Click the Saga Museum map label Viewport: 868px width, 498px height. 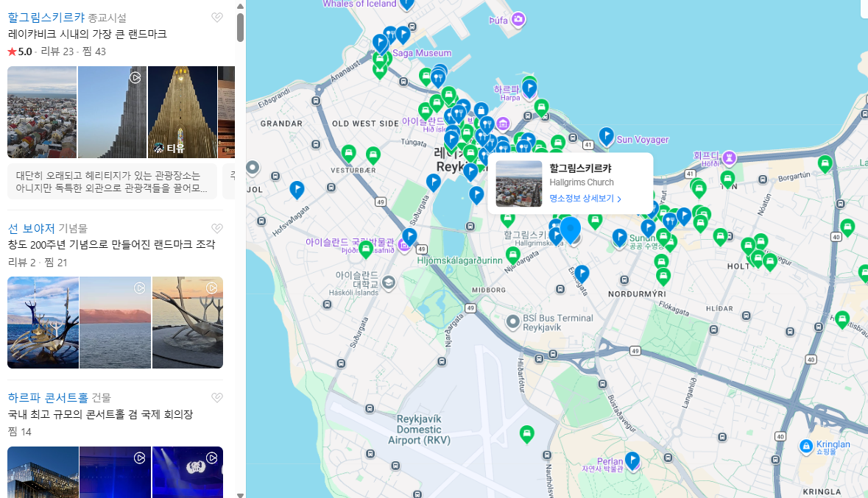tap(422, 53)
